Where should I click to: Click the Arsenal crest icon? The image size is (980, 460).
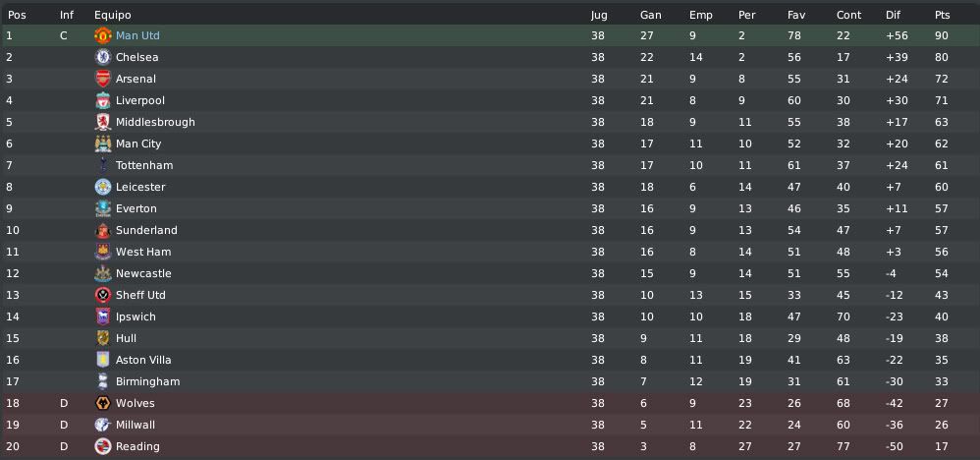point(102,79)
